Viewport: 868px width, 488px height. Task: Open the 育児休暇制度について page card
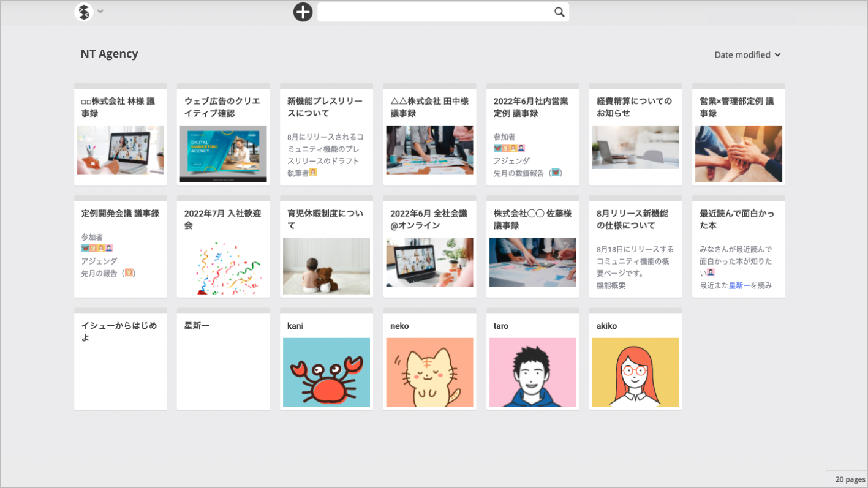click(x=326, y=247)
